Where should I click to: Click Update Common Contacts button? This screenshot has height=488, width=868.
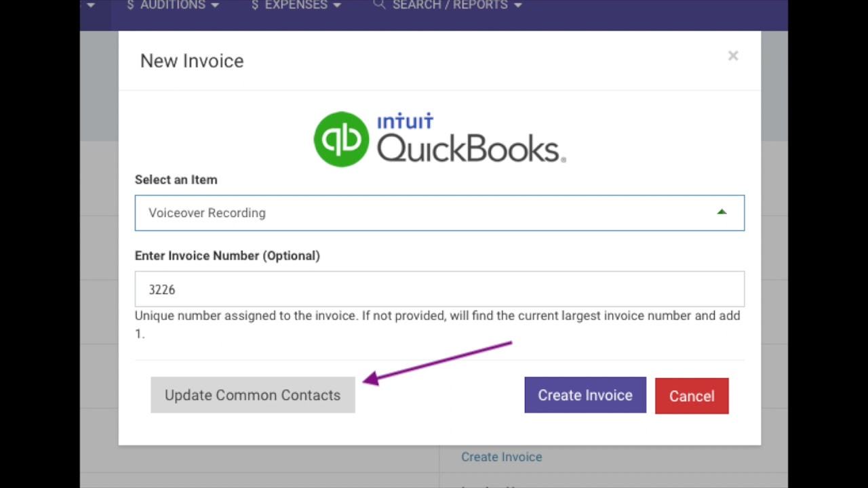(x=253, y=395)
